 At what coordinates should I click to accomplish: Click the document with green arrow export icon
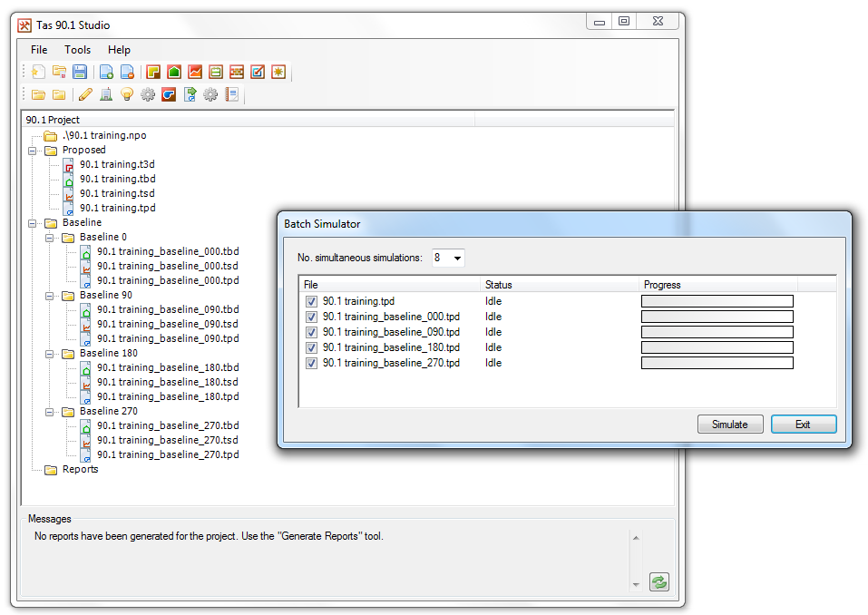(190, 94)
